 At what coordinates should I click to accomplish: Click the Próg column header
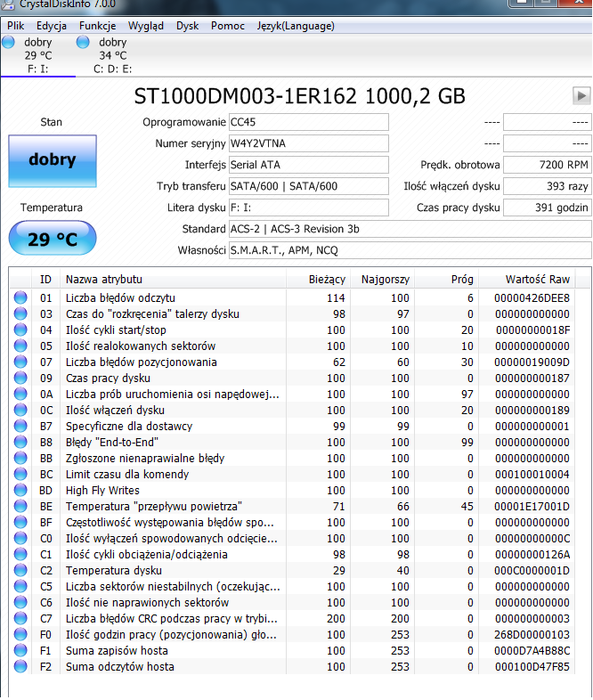click(447, 280)
